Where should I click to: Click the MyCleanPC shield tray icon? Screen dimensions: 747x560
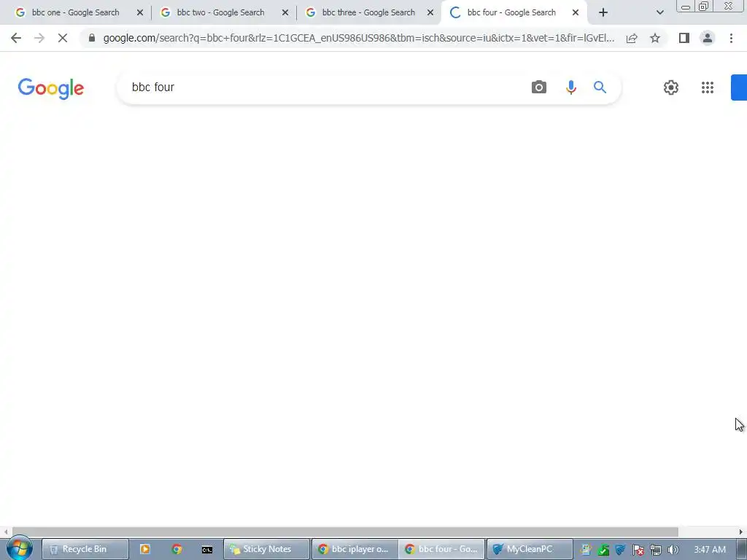point(620,550)
